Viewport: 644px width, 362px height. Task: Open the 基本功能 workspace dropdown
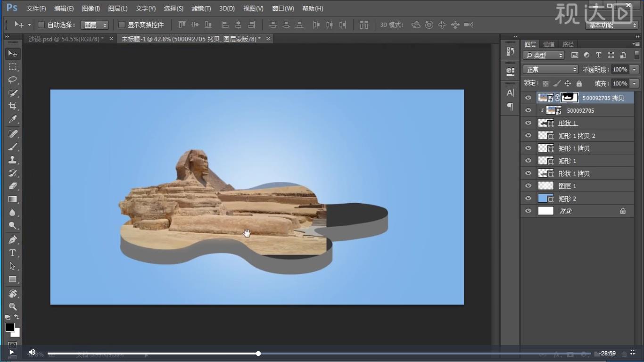pyautogui.click(x=612, y=25)
